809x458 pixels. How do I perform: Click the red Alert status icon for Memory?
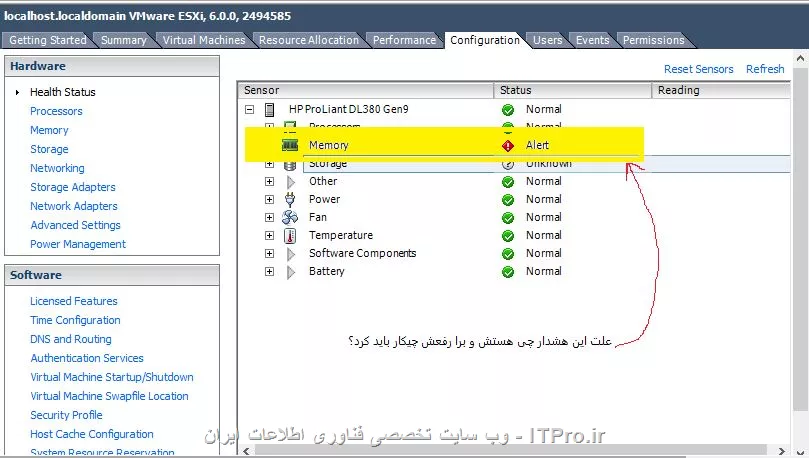508,146
